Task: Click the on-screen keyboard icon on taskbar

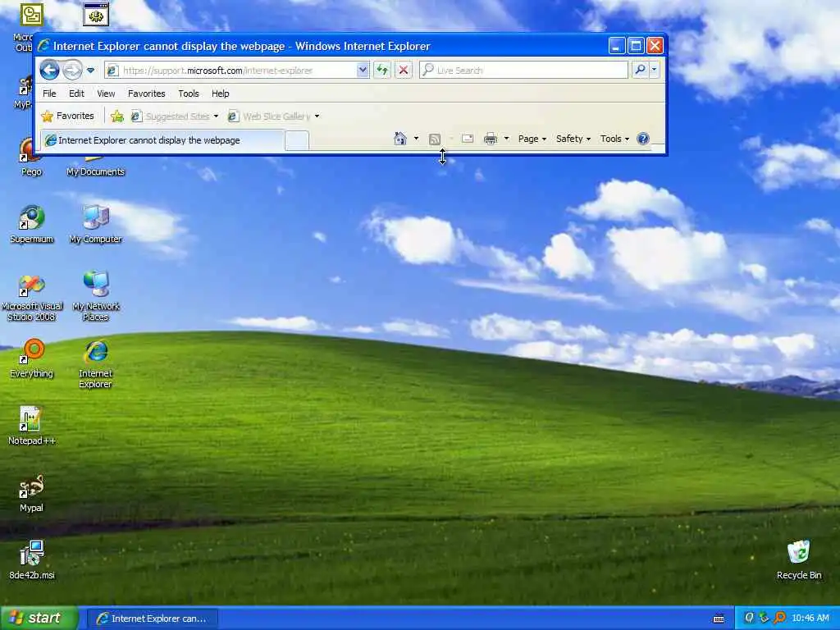Action: 719,619
